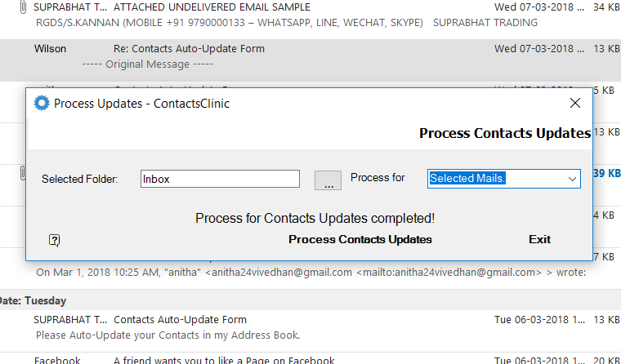This screenshot has height=364, width=621.
Task: Click the anitha24vivedhan@gmail.com mailto preview line
Action: [x=310, y=273]
